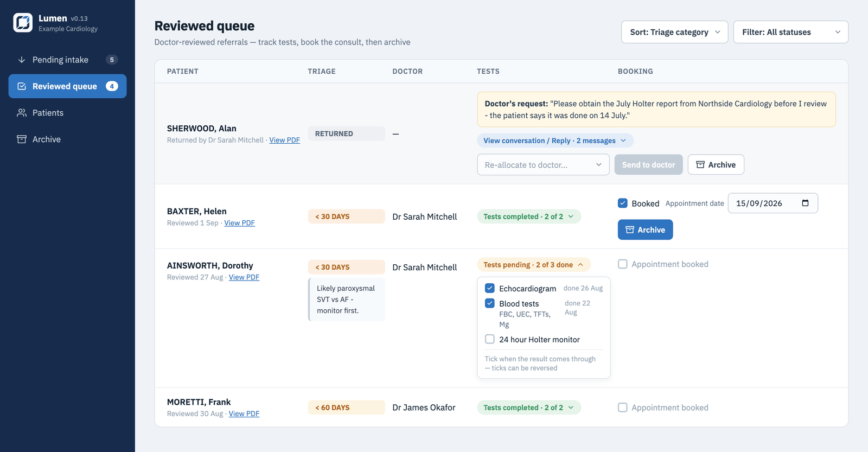Tick Appointment booked for Ainsworth, Dorothy

[x=623, y=264]
